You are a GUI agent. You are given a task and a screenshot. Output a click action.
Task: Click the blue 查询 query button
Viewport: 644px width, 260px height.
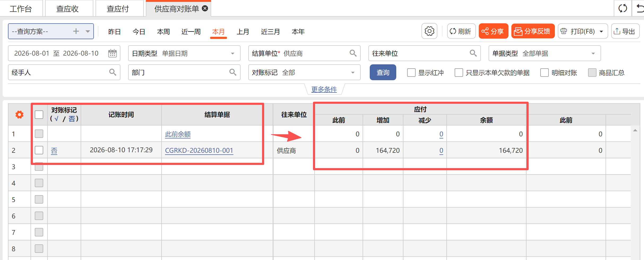point(383,72)
